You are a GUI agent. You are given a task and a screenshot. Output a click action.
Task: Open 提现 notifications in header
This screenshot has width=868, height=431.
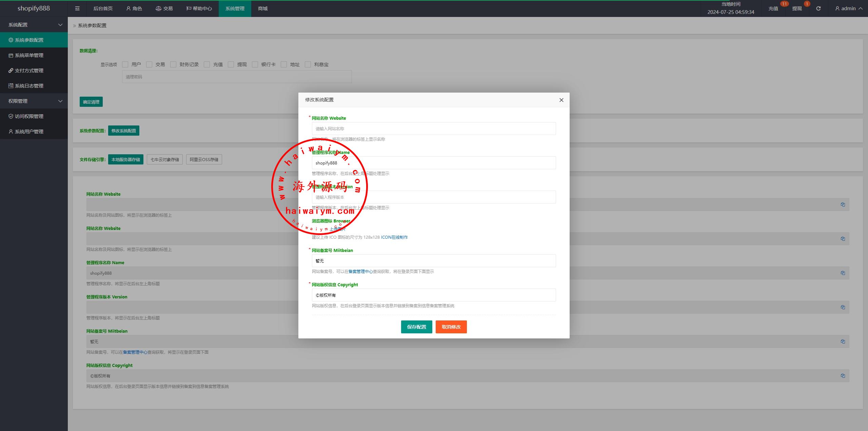797,8
